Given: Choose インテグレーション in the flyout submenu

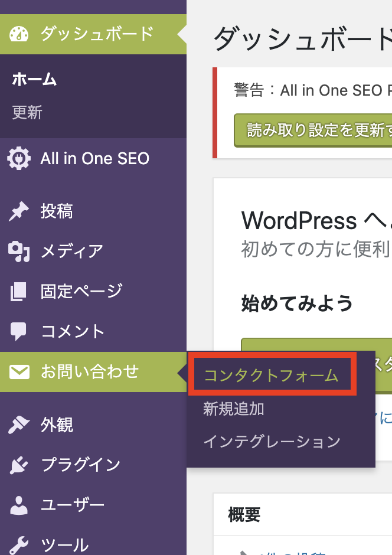Looking at the screenshot, I should 272,442.
